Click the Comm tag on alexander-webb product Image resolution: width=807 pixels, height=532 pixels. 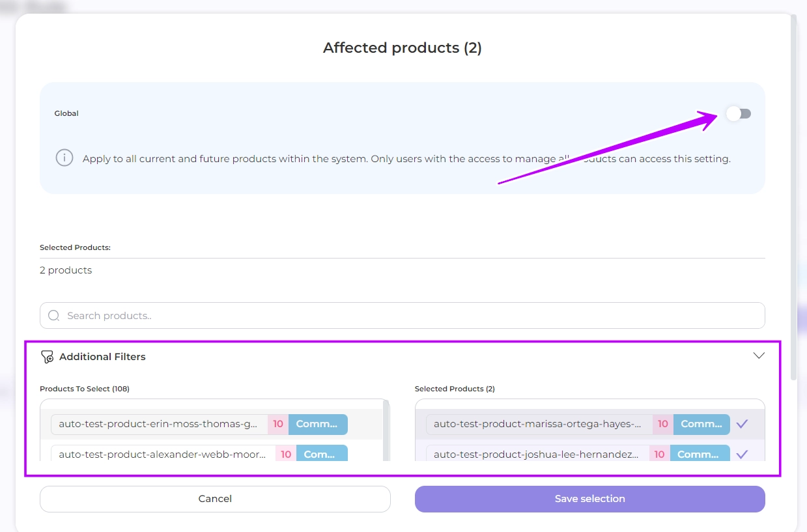(x=321, y=455)
